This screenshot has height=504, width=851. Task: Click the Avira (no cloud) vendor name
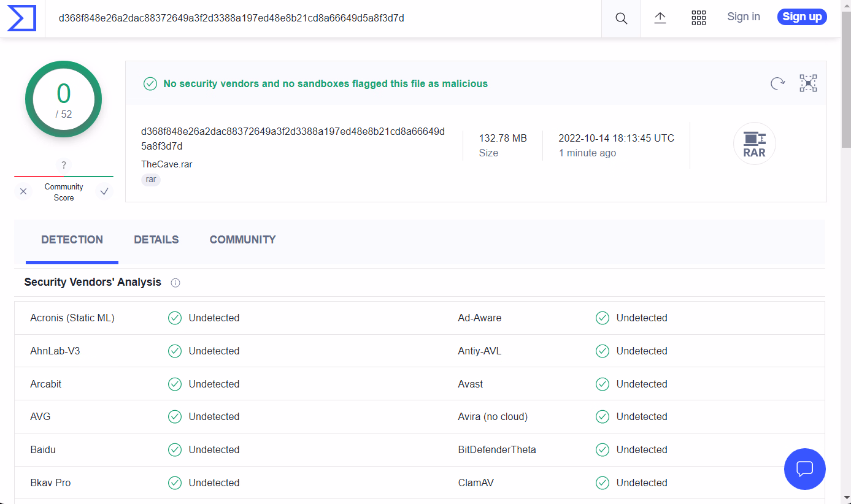493,416
